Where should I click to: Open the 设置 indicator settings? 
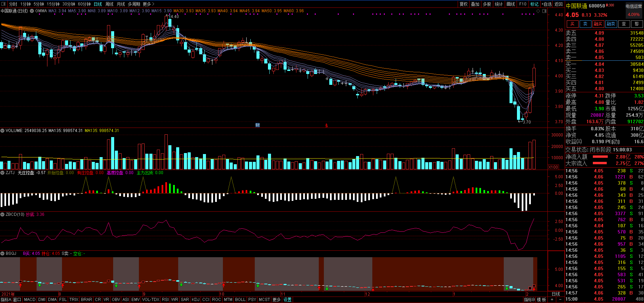point(288,300)
